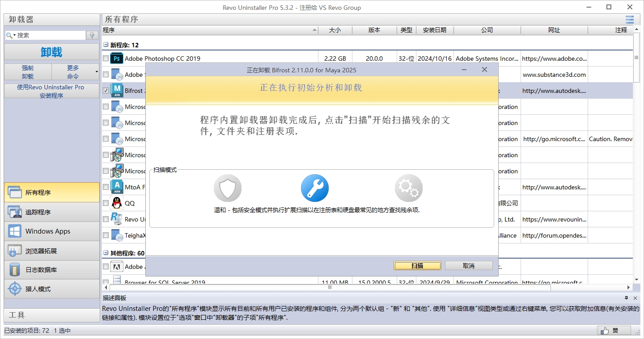
Task: Open the view options menu icon
Action: 630,20
